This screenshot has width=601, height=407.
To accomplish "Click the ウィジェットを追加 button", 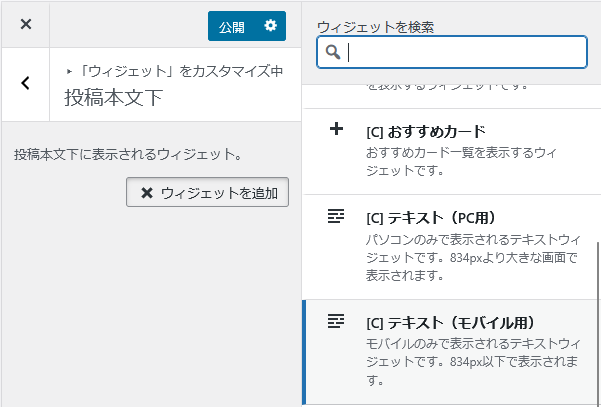I will tap(208, 193).
